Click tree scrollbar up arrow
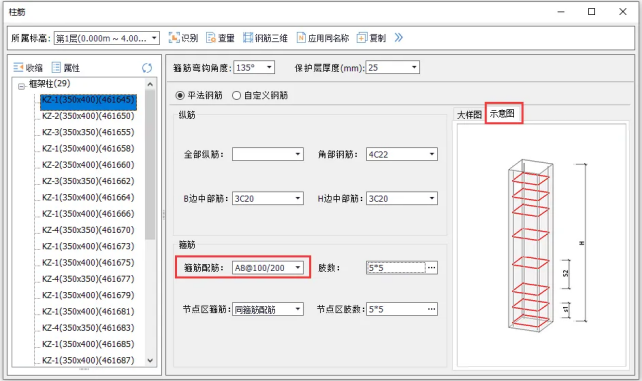 coord(150,84)
